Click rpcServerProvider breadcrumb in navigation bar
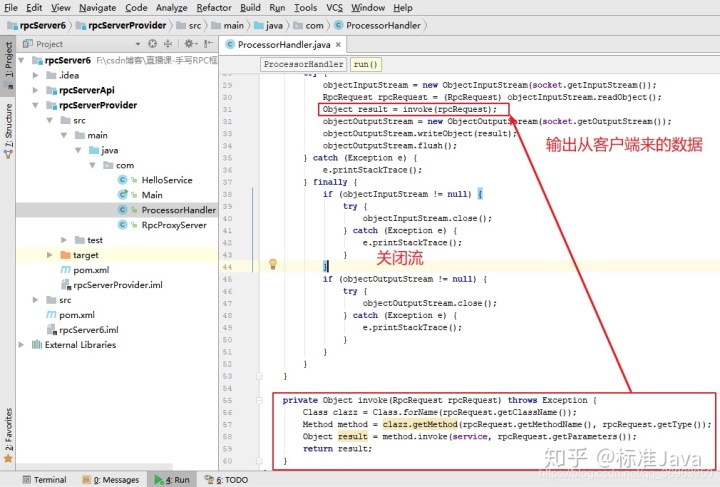720x487 pixels. click(121, 25)
